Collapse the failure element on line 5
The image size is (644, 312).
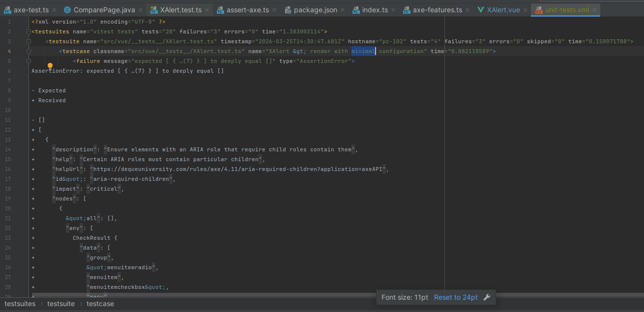coord(29,61)
